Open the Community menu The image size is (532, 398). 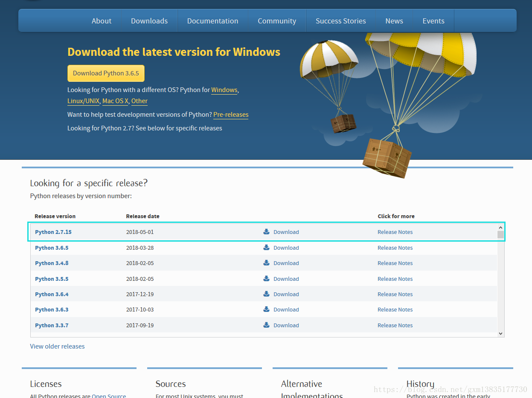point(277,21)
